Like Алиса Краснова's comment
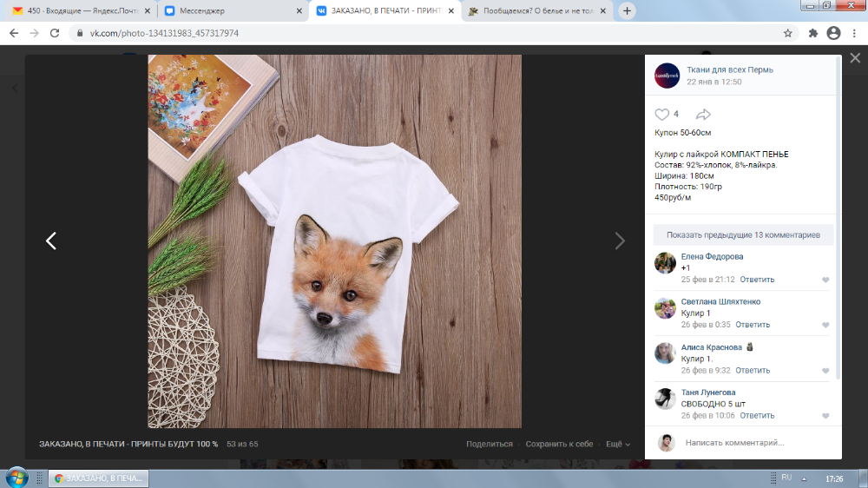The height and width of the screenshot is (488, 868). coord(825,371)
